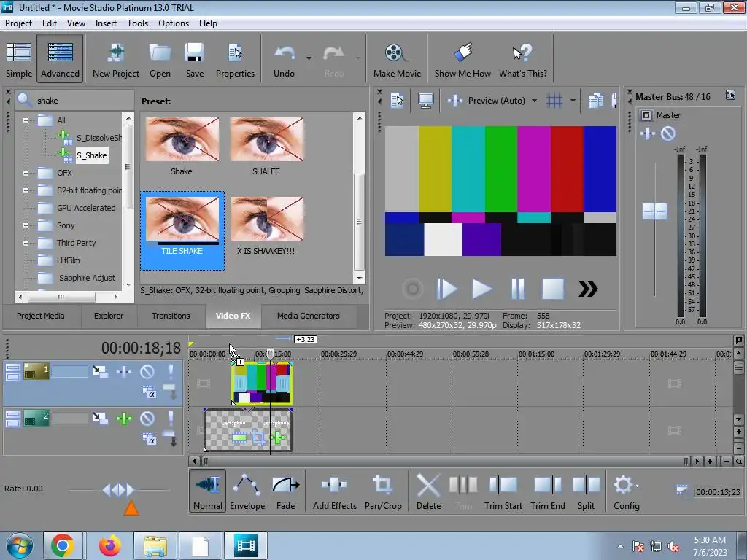Play the preview

(481, 289)
